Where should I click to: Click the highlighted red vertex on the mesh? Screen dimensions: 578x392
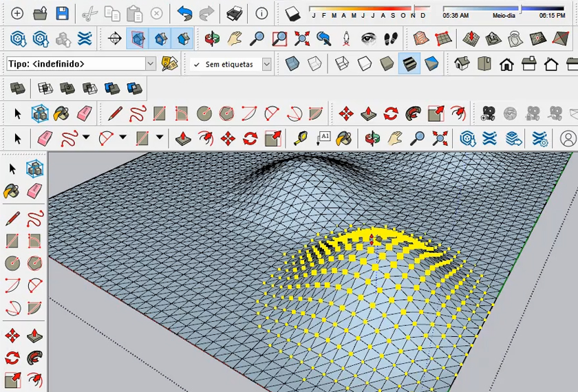[373, 239]
